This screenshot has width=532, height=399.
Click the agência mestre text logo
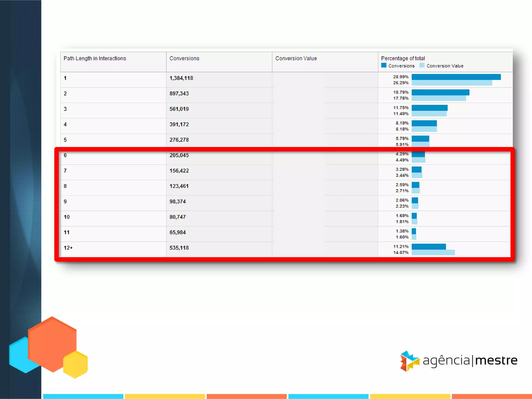pos(470,361)
